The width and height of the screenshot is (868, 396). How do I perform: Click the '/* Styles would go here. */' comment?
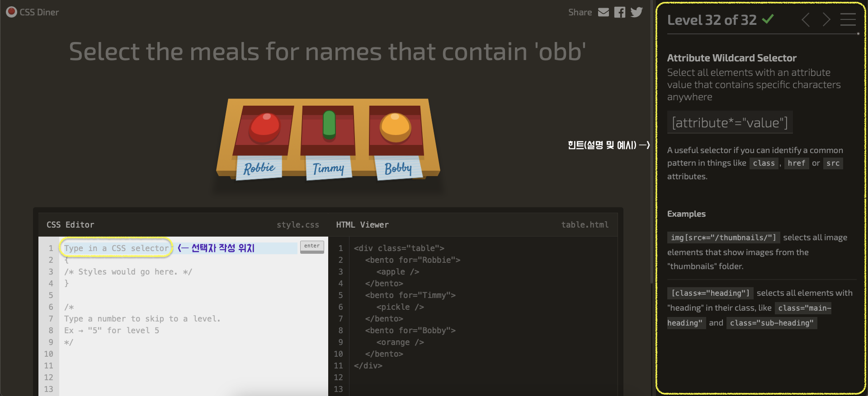tap(128, 272)
